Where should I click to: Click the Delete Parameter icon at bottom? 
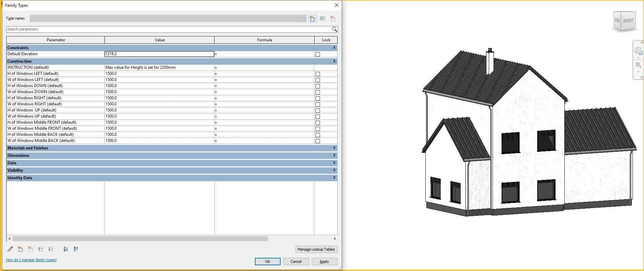tap(31, 249)
